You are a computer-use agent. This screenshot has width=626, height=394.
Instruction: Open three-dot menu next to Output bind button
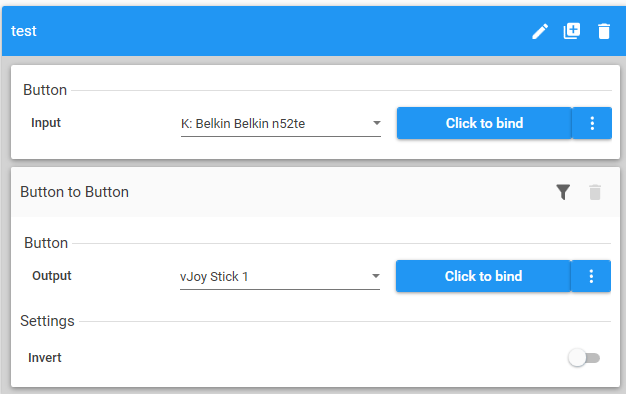click(x=591, y=276)
